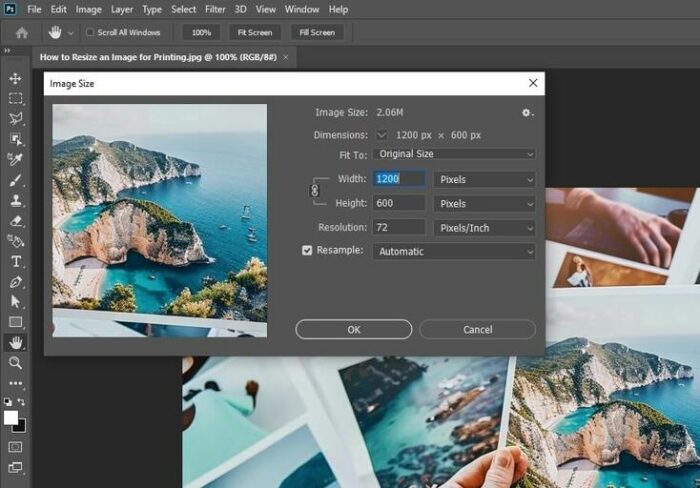Image resolution: width=700 pixels, height=488 pixels.
Task: Open the 3D menu
Action: coord(241,9)
